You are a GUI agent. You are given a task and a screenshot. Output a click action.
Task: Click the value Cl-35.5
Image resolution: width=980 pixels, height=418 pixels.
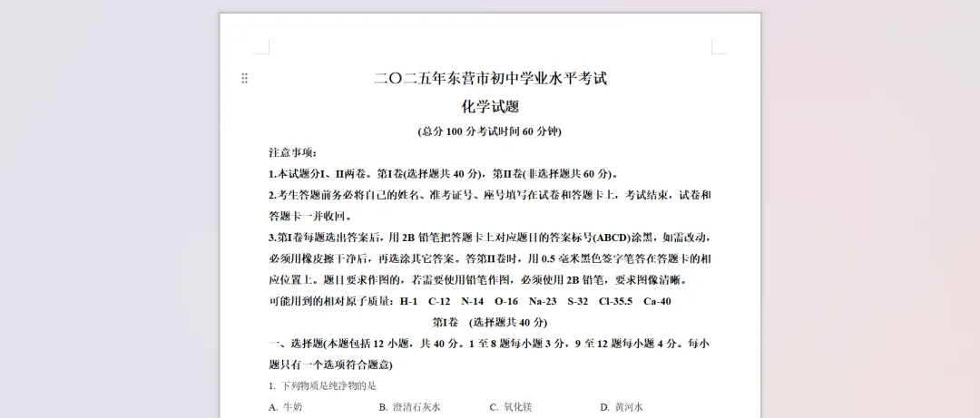point(615,301)
